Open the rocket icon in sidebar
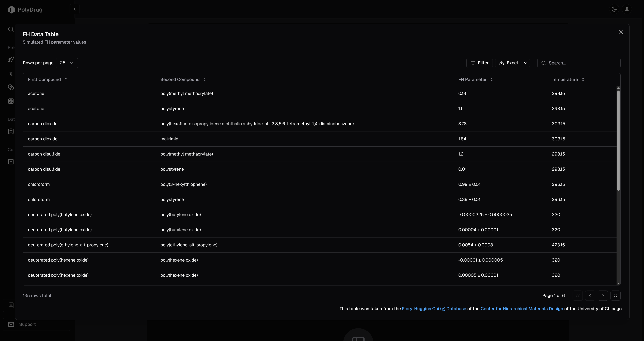The width and height of the screenshot is (644, 341). click(x=11, y=59)
